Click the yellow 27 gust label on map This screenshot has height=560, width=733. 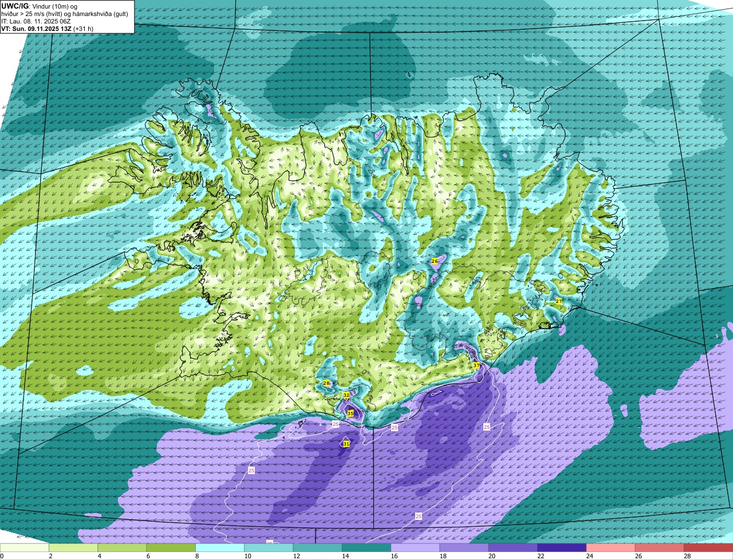pos(559,301)
